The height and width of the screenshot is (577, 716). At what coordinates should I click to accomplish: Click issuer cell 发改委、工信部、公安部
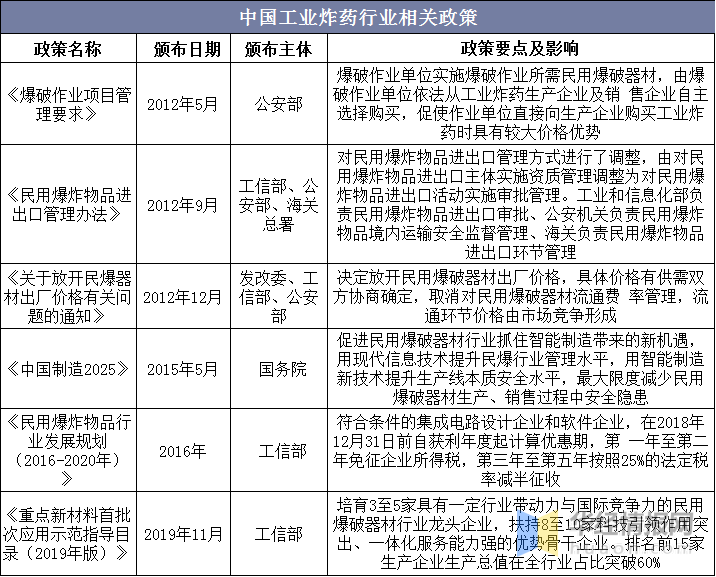tap(279, 297)
